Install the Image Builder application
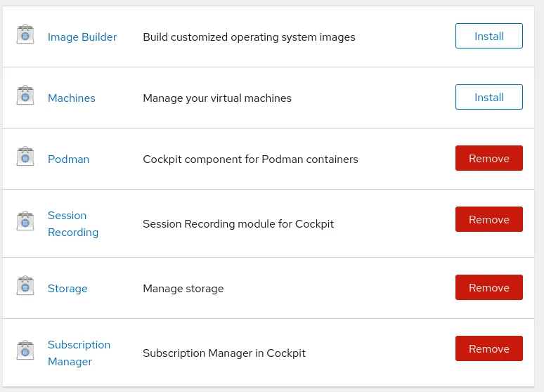 (488, 37)
